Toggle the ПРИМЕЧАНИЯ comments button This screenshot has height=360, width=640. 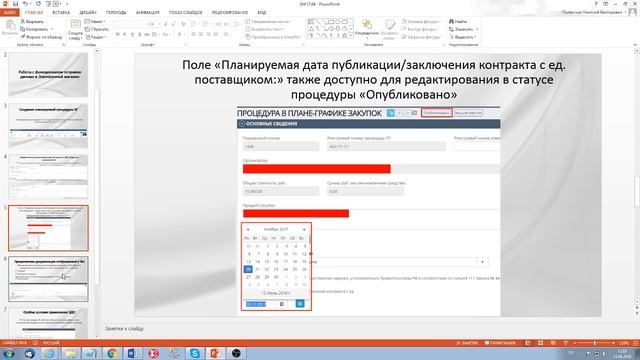(x=500, y=343)
